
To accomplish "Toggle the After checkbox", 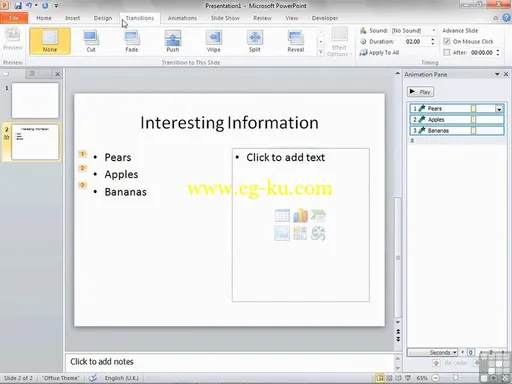I will pyautogui.click(x=447, y=53).
